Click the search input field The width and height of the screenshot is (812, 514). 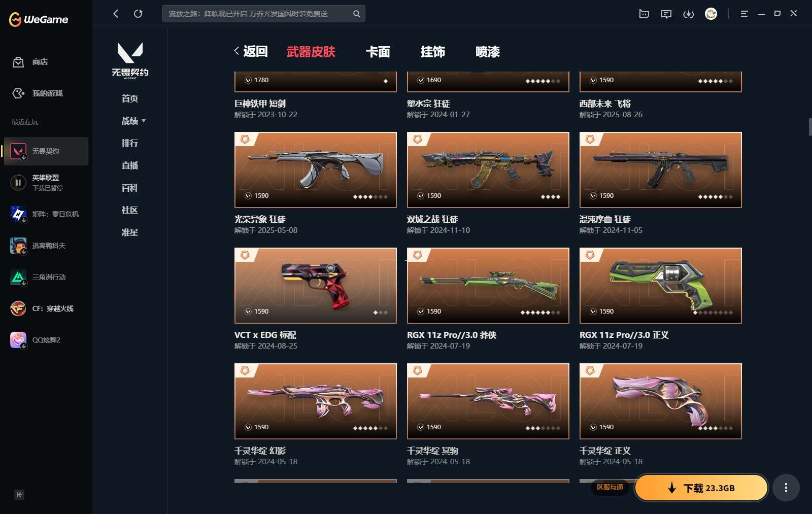click(258, 14)
